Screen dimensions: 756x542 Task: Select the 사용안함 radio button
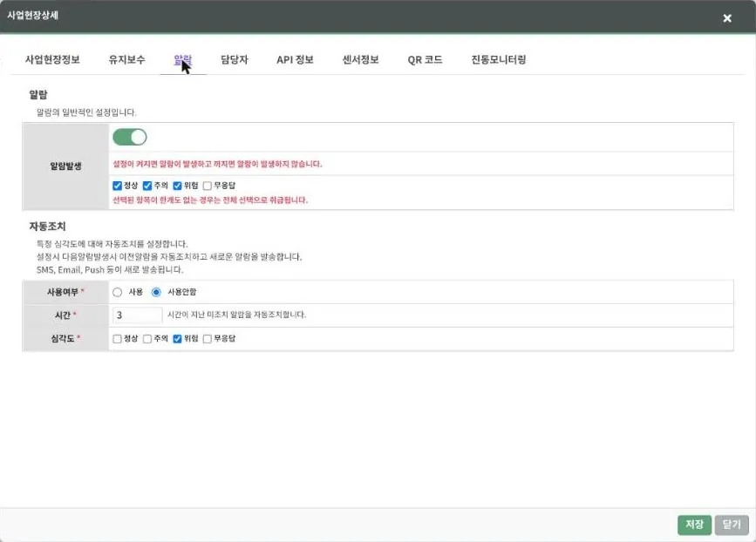(x=156, y=293)
